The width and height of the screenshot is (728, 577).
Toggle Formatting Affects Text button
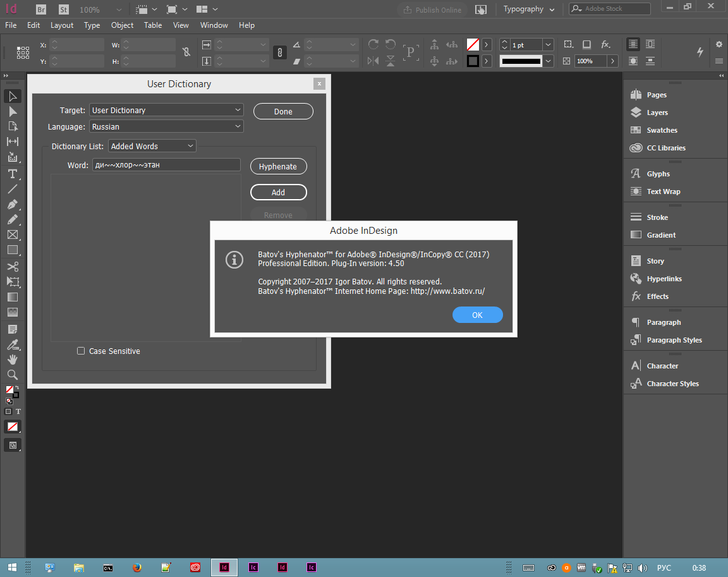pyautogui.click(x=18, y=411)
